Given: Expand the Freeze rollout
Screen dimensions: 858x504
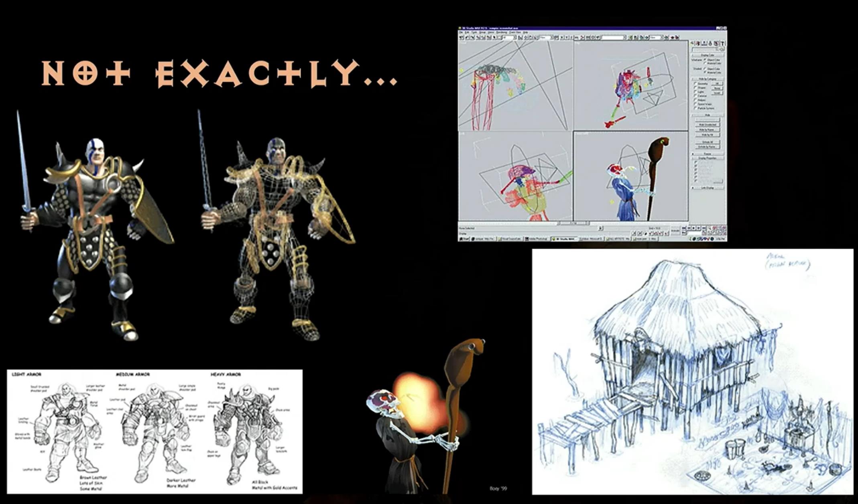Looking at the screenshot, I should click(708, 154).
